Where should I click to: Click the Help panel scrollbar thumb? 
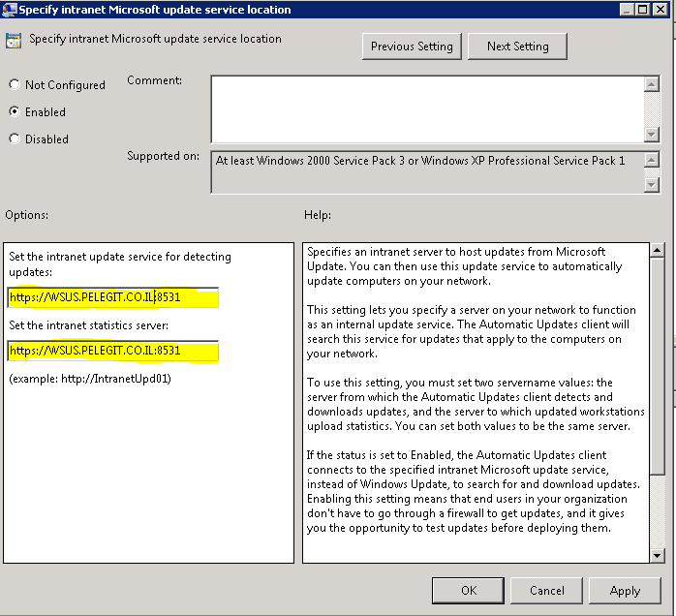coord(657,365)
